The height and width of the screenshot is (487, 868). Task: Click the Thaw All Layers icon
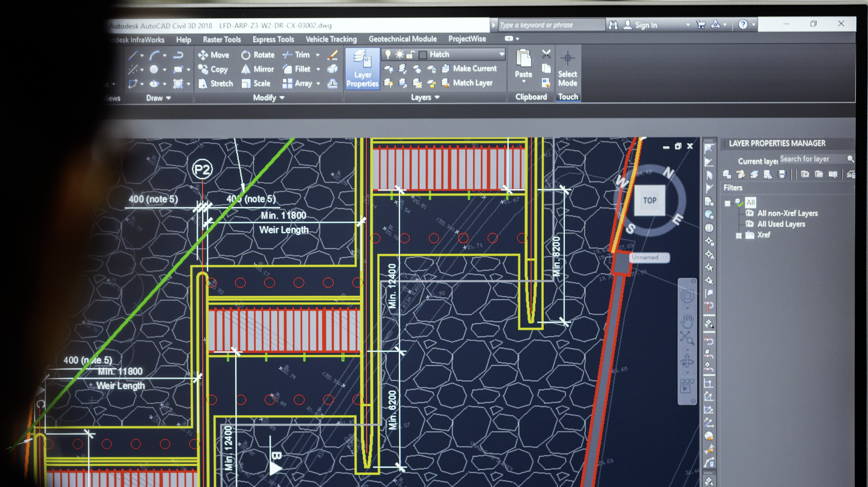(417, 83)
